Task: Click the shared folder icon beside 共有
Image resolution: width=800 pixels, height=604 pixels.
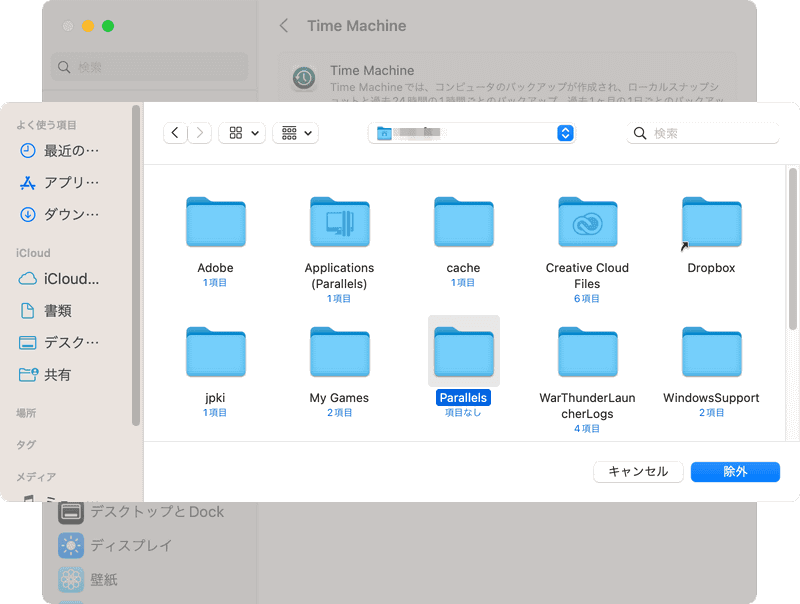Action: coord(28,374)
